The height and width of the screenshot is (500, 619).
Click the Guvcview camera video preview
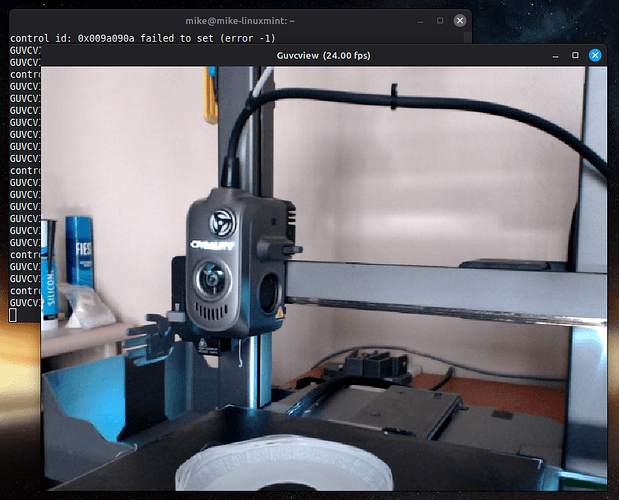click(324, 279)
